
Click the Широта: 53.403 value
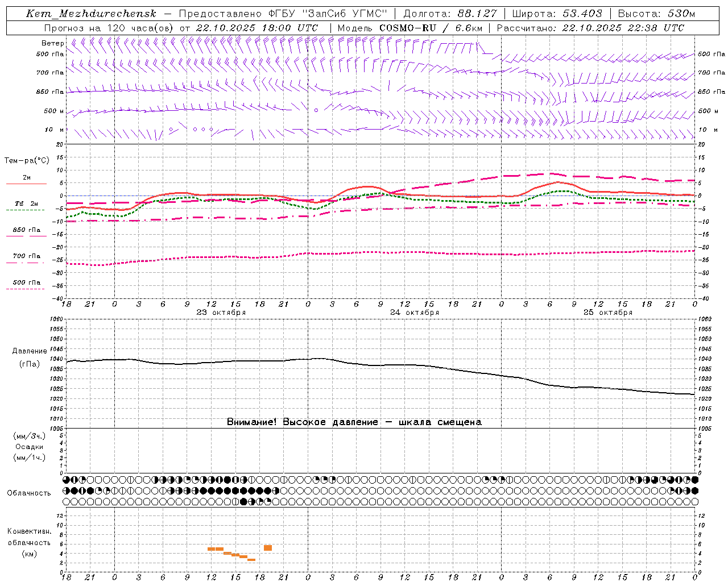pyautogui.click(x=556, y=14)
